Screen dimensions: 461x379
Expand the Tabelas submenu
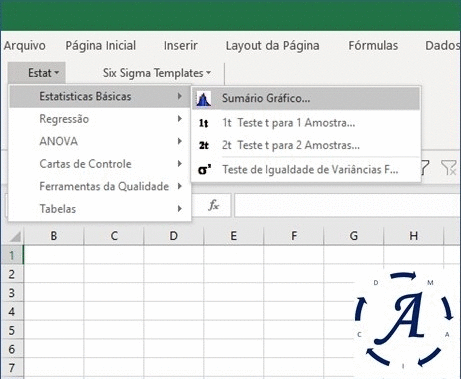100,209
